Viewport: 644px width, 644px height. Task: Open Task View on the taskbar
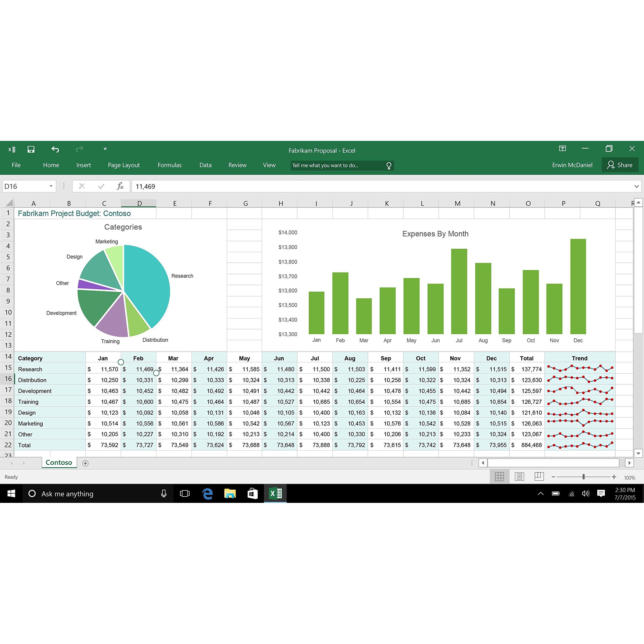(x=185, y=494)
